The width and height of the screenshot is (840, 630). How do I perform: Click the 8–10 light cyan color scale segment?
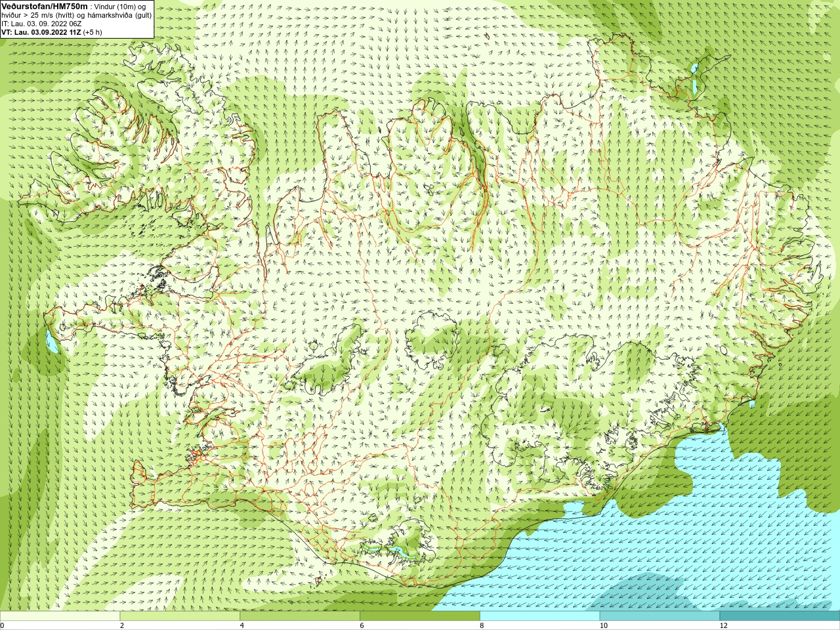click(540, 616)
